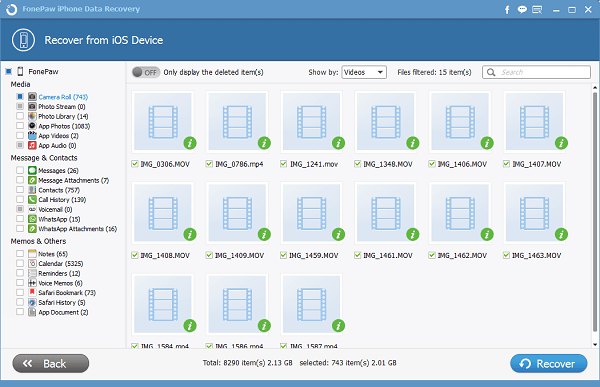Select Voice Memos (6) category

[x=60, y=283]
